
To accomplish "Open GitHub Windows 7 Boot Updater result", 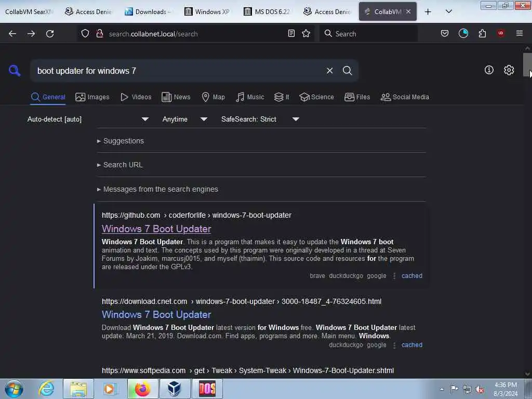I will click(x=156, y=229).
